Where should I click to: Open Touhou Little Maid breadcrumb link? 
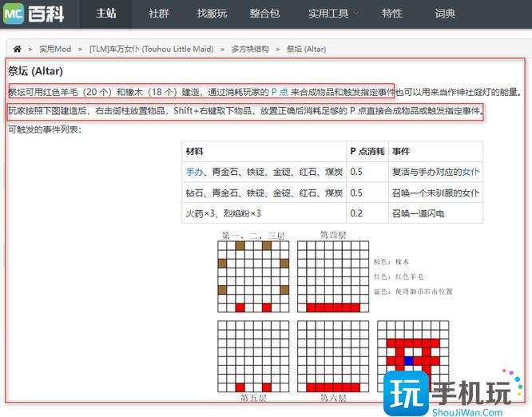151,50
